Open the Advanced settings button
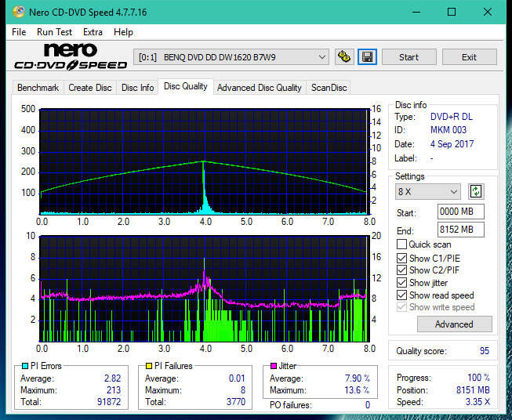This screenshot has width=512, height=420. 454,324
